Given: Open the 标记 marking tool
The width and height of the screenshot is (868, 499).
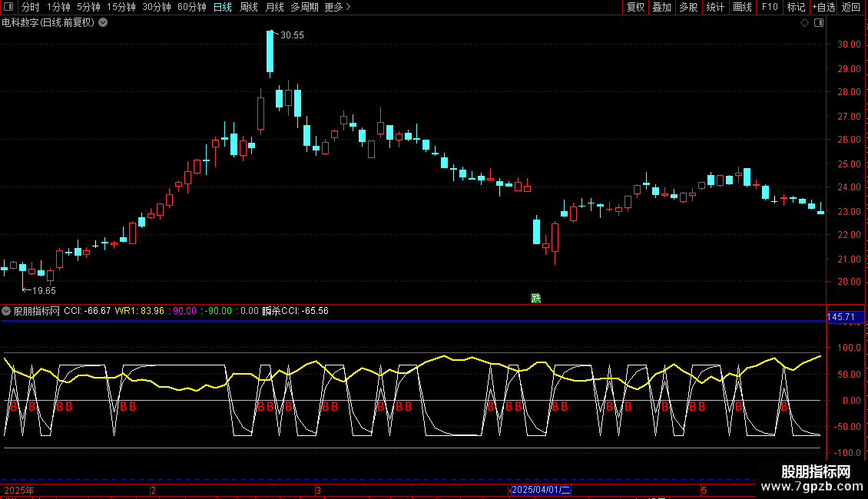Looking at the screenshot, I should coord(796,8).
